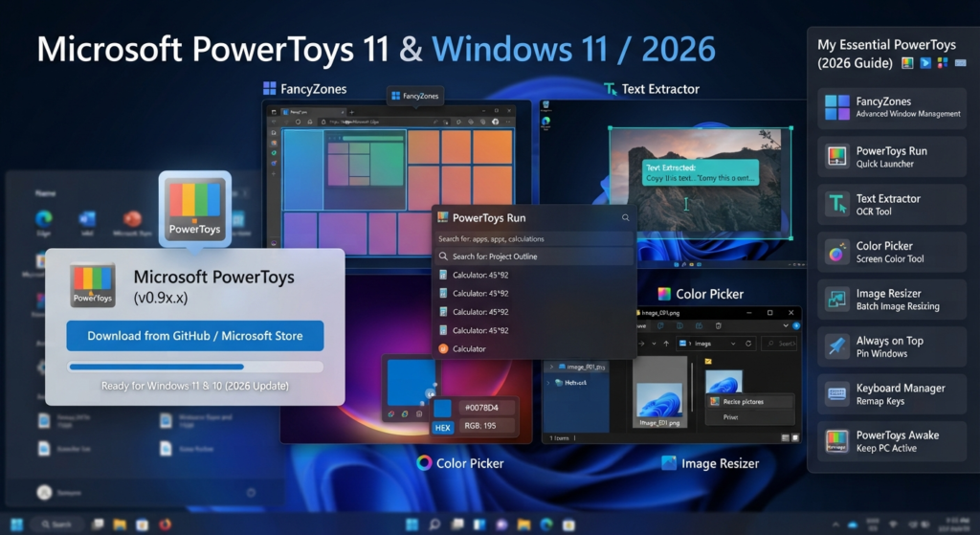
Task: Select 'Search for: Project Outline' result
Action: click(534, 256)
